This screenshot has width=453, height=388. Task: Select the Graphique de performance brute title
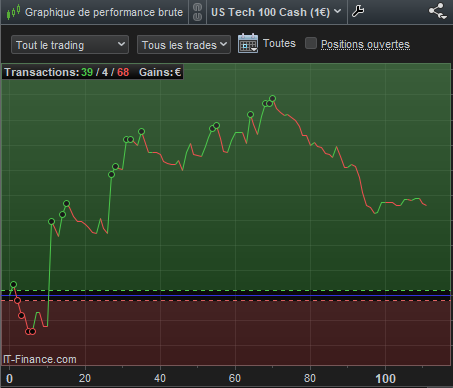[x=104, y=12]
